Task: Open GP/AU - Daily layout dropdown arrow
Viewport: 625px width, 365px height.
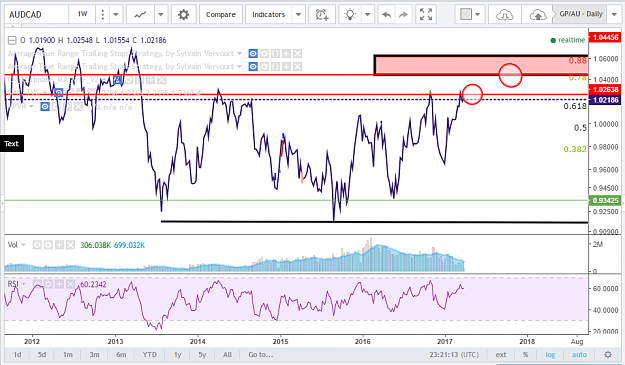Action: tap(614, 15)
